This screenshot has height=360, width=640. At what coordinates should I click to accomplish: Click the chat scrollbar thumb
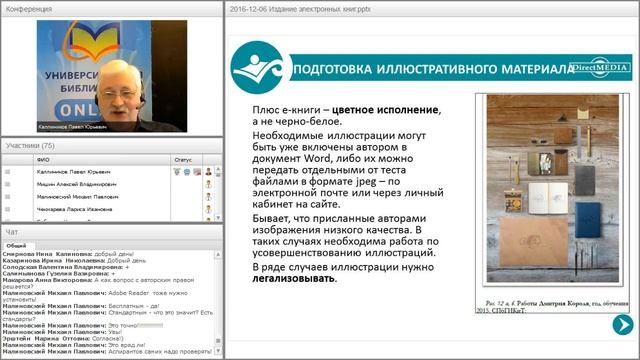[218, 341]
